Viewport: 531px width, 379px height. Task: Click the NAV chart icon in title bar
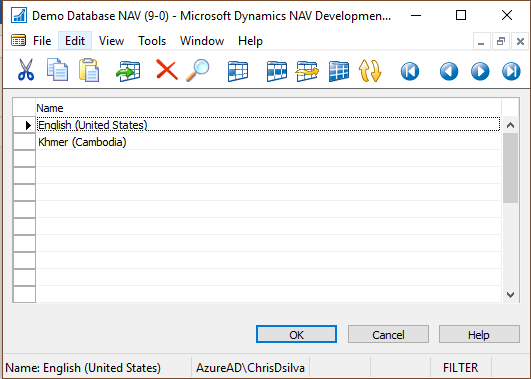[19, 15]
